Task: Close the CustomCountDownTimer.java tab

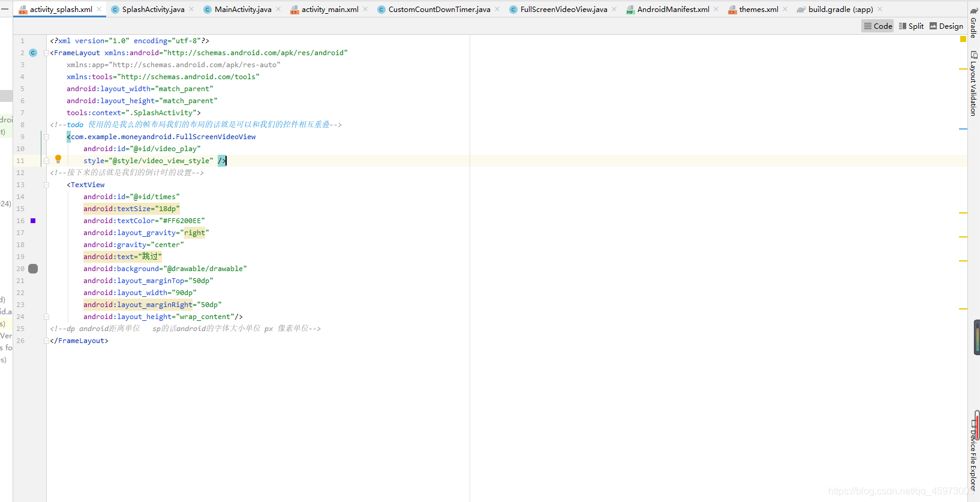Action: coord(497,9)
